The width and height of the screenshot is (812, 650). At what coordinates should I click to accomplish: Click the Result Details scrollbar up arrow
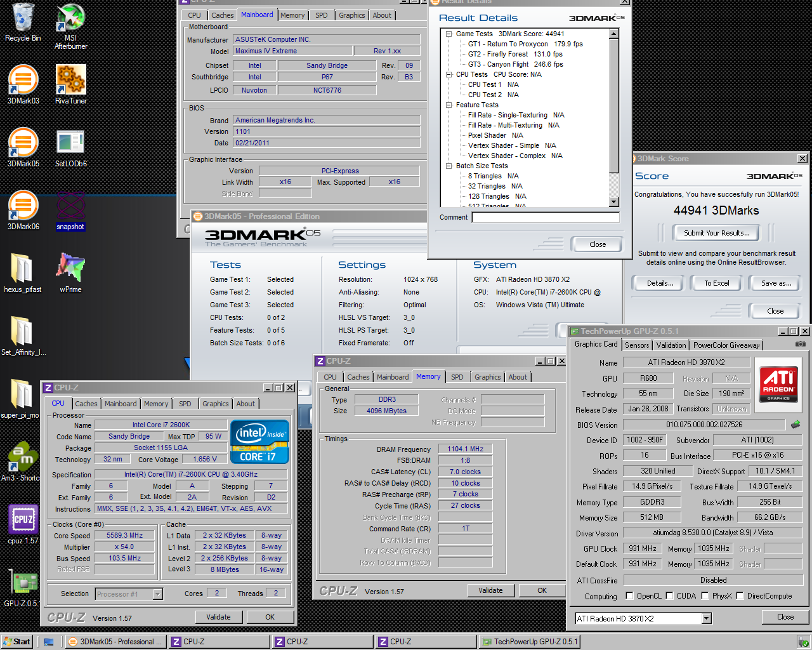pyautogui.click(x=613, y=34)
